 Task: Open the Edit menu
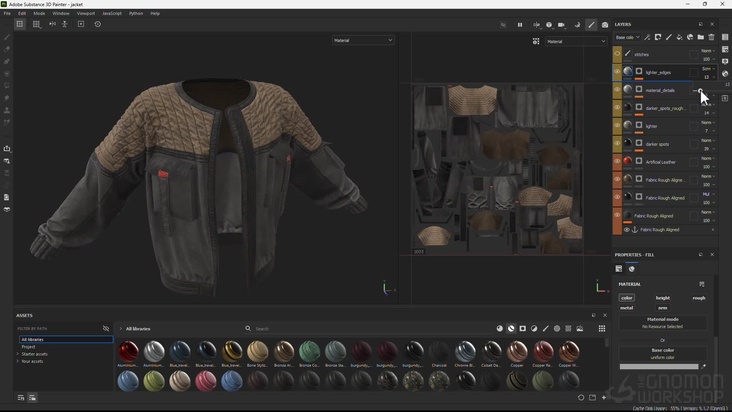point(22,14)
